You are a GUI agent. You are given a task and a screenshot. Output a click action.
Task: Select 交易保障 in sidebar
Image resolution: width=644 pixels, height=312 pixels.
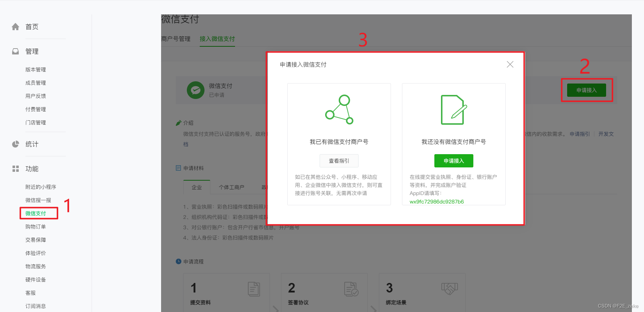coord(36,240)
